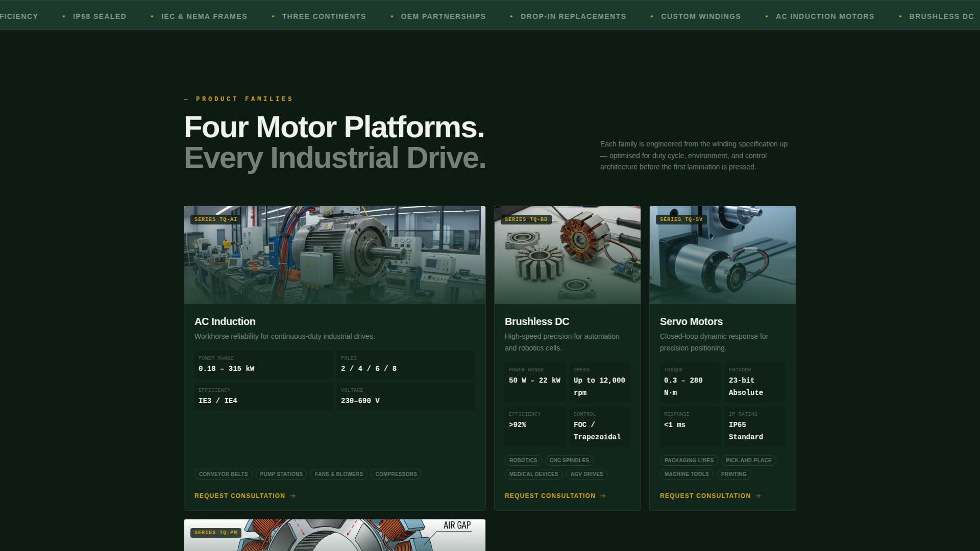The image size is (980, 551).
Task: Click the Brushless DC product image
Action: coord(567,254)
